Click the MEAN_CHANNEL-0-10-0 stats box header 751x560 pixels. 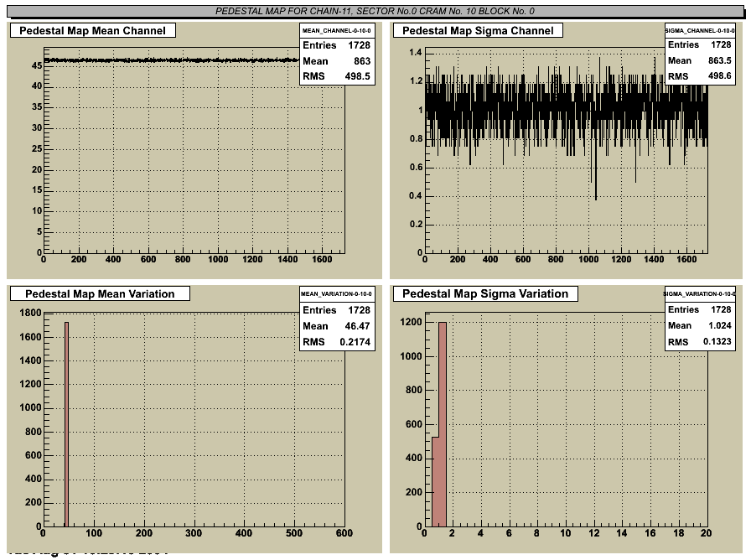pos(337,30)
